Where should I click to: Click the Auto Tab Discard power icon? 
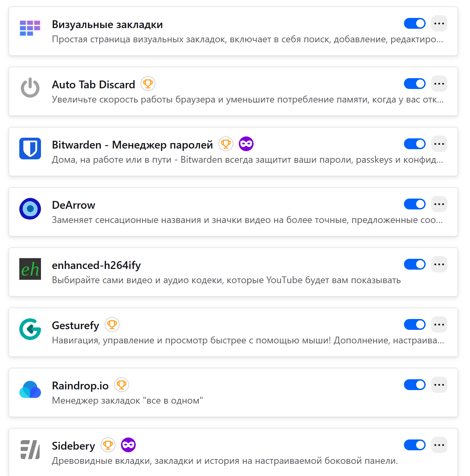[30, 88]
